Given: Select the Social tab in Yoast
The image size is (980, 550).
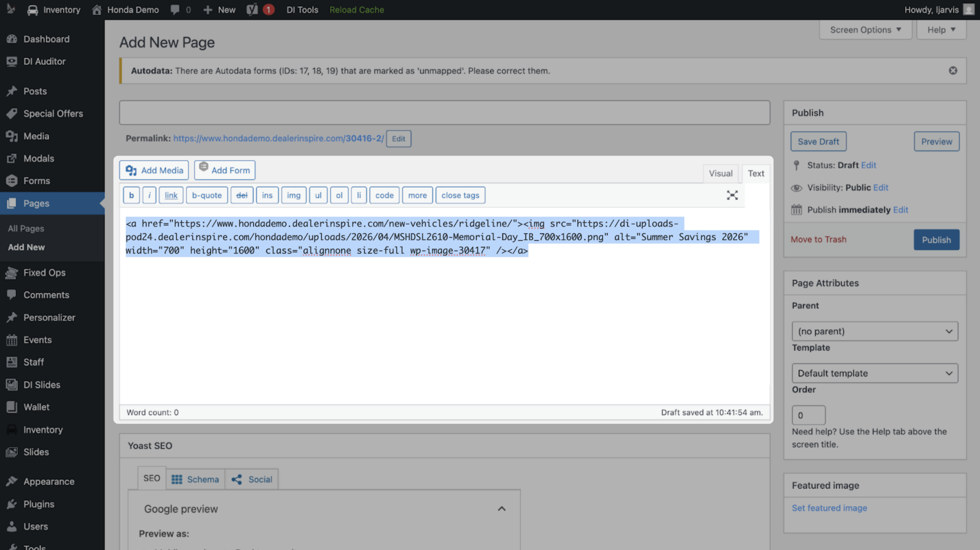Looking at the screenshot, I should 252,480.
